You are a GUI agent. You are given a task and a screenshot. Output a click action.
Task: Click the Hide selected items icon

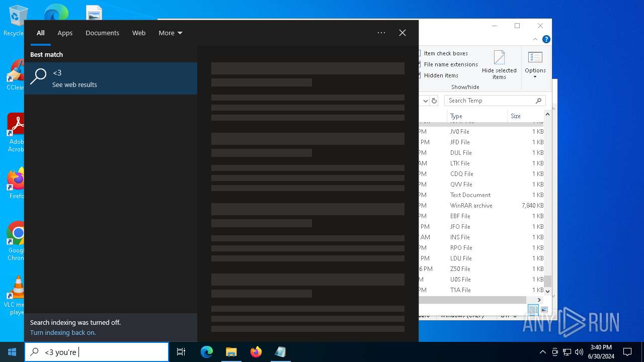click(x=499, y=64)
